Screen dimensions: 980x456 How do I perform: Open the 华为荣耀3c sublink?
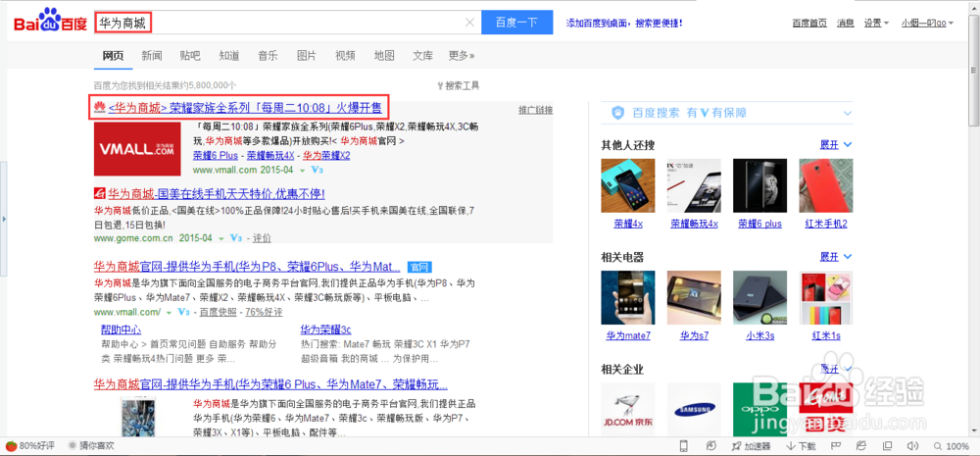[325, 329]
